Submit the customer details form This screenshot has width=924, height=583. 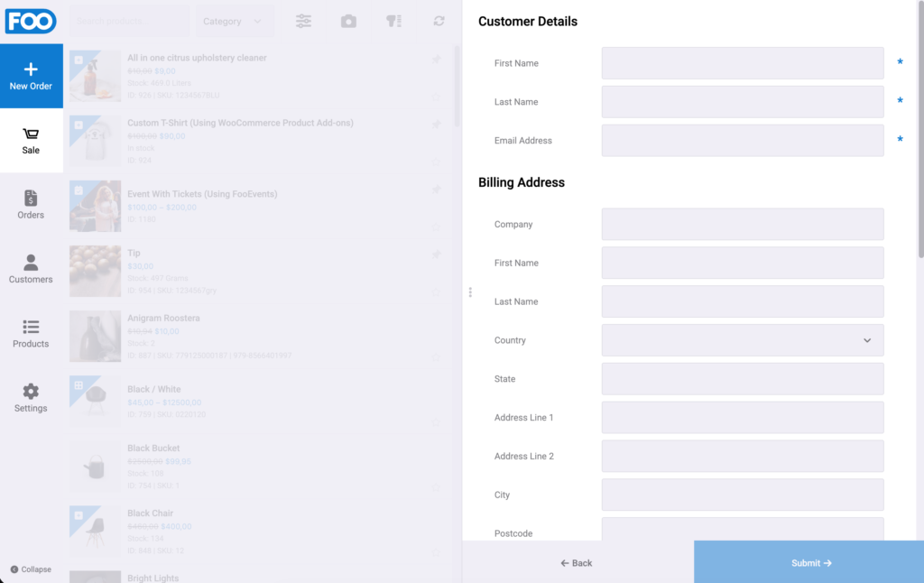(x=809, y=563)
